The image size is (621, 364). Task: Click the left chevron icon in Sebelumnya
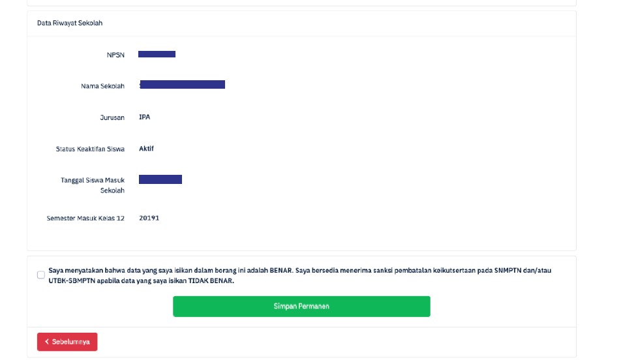[x=47, y=341]
